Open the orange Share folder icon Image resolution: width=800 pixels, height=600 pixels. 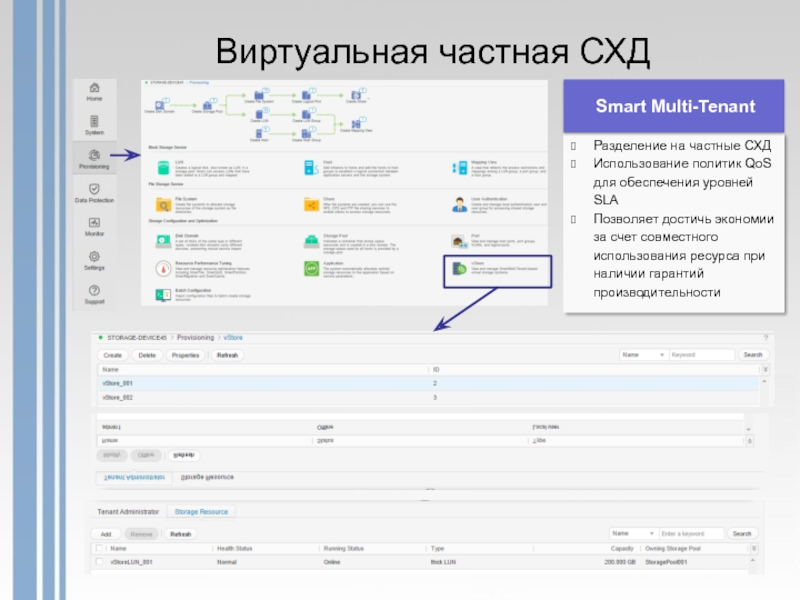click(x=311, y=205)
